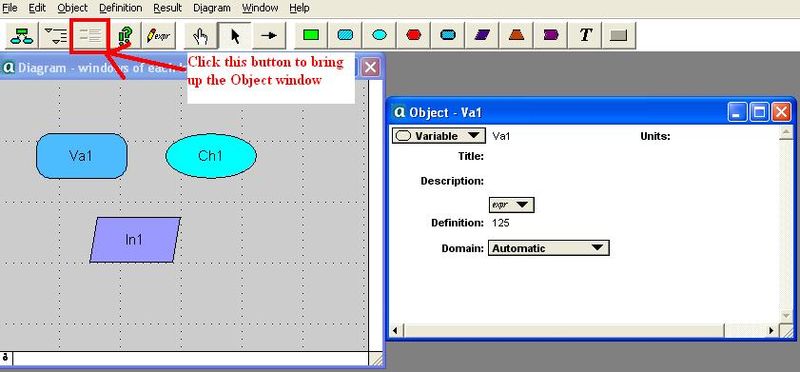
Task: Open the Definition menu
Action: point(120,8)
